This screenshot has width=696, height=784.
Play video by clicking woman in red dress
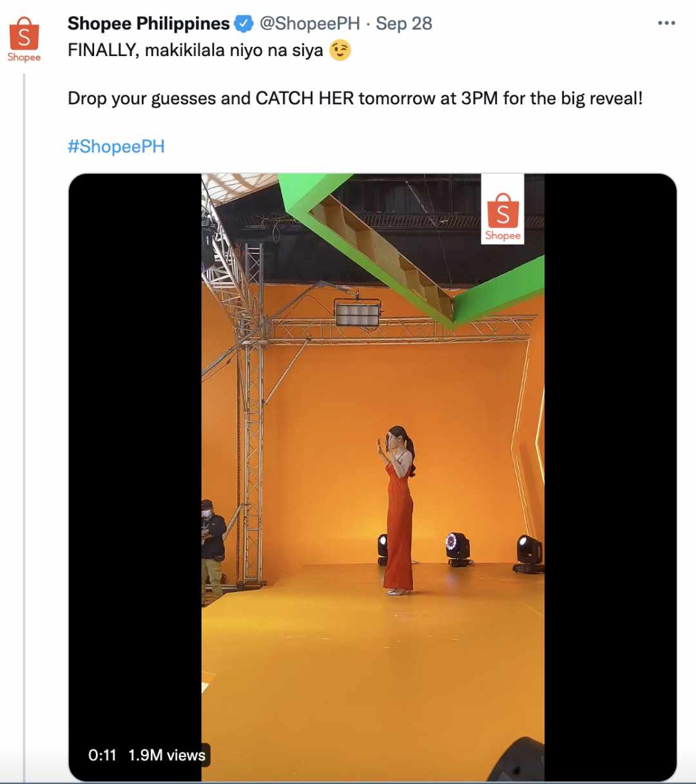(397, 509)
